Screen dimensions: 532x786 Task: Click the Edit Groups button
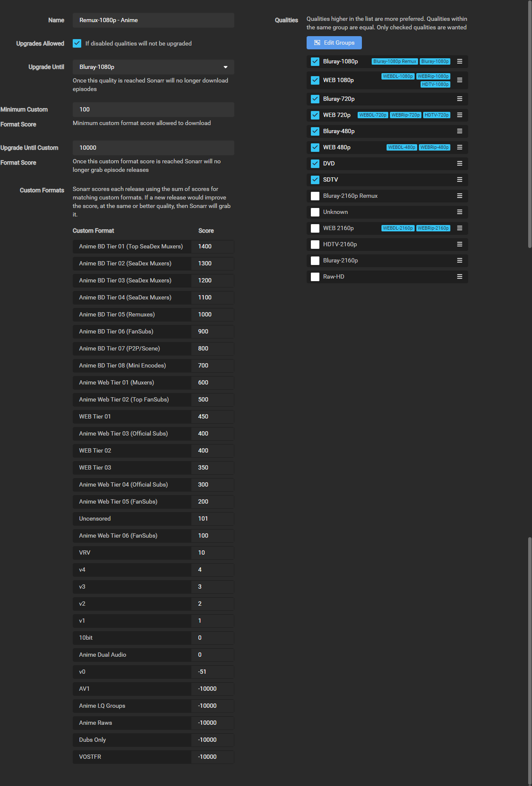(x=334, y=43)
